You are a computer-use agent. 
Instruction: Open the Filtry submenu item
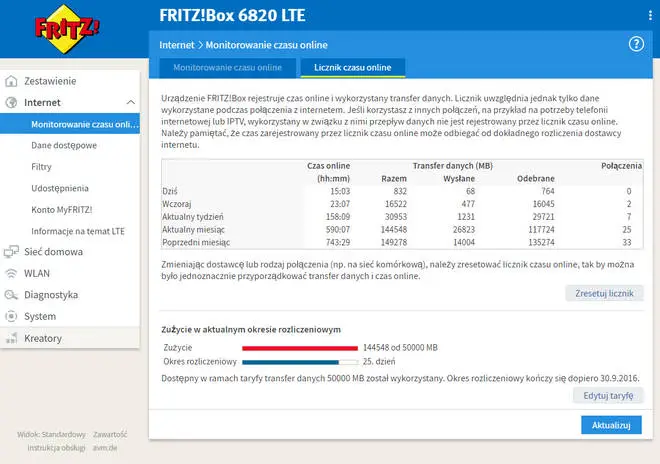(x=41, y=167)
